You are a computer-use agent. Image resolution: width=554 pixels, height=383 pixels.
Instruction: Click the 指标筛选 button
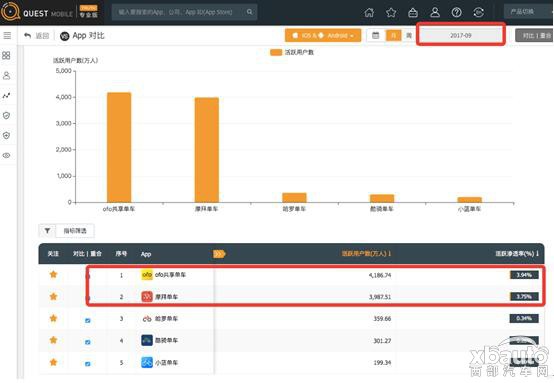(75, 231)
